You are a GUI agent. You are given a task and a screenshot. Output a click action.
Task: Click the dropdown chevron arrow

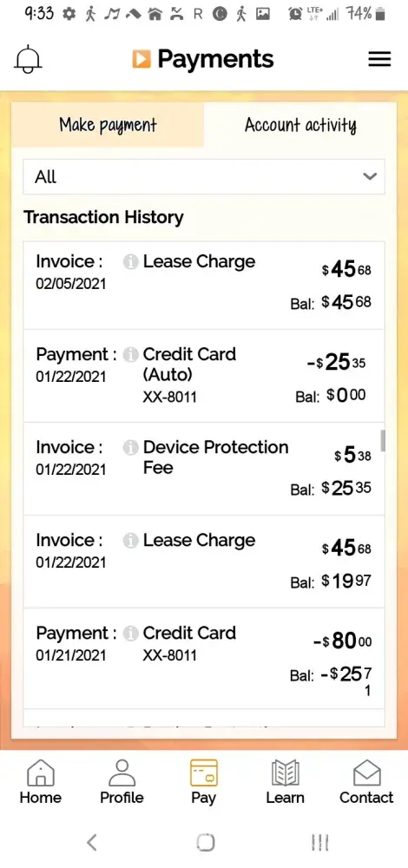pyautogui.click(x=369, y=176)
